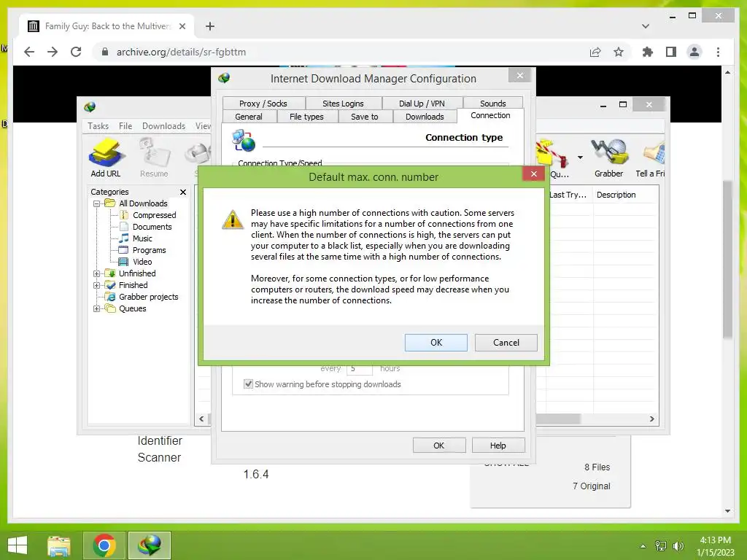Cancel the max connection number warning
Image resolution: width=747 pixels, height=560 pixels.
pos(506,343)
